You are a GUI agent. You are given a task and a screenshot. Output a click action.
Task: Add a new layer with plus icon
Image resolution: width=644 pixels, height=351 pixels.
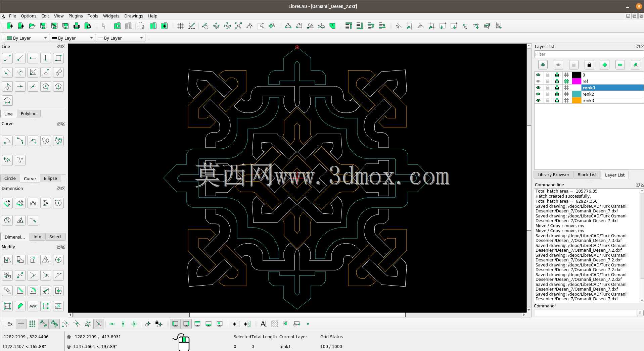pos(604,65)
